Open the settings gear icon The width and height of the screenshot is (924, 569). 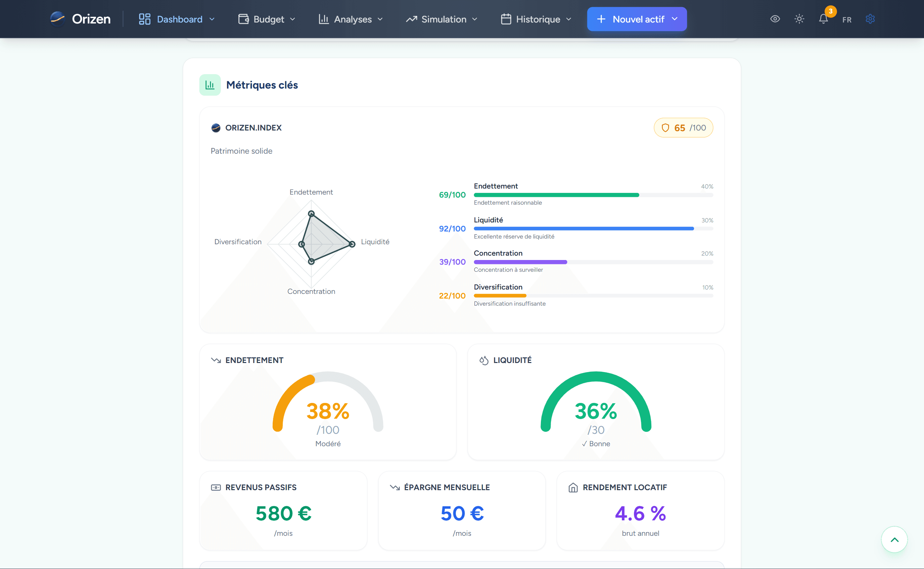click(x=870, y=19)
